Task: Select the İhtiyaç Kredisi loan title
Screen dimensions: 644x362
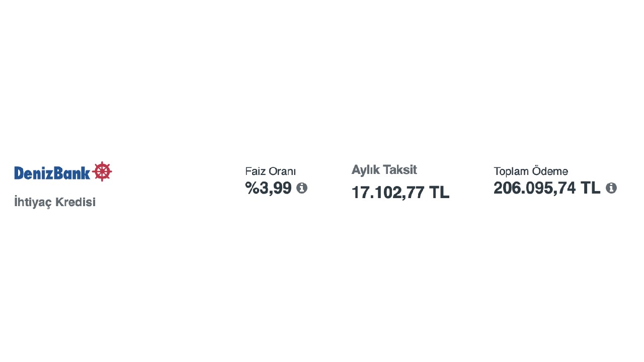Action: [55, 202]
